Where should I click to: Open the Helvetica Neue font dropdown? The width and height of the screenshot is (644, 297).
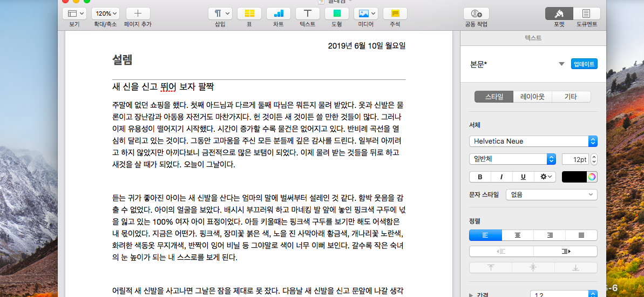point(533,141)
